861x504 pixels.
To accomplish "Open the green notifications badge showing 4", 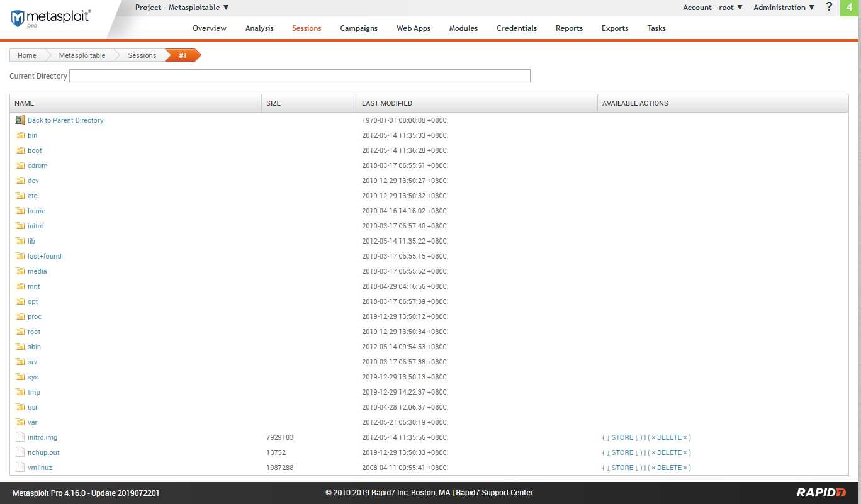I will (850, 7).
